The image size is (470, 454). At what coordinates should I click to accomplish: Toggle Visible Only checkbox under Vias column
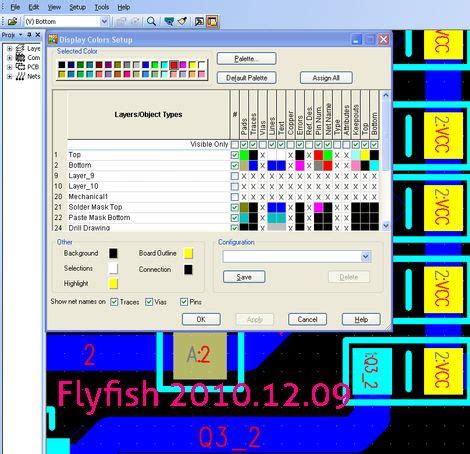(263, 145)
